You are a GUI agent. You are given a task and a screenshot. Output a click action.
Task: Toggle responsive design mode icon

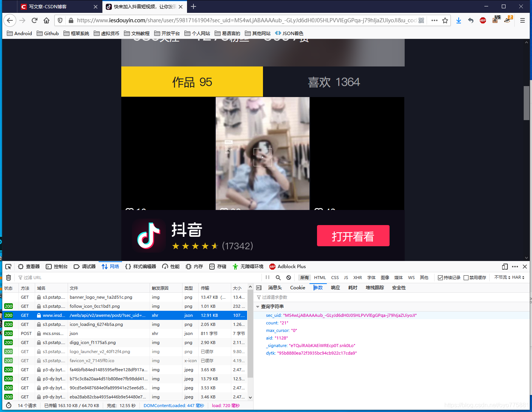coord(505,267)
